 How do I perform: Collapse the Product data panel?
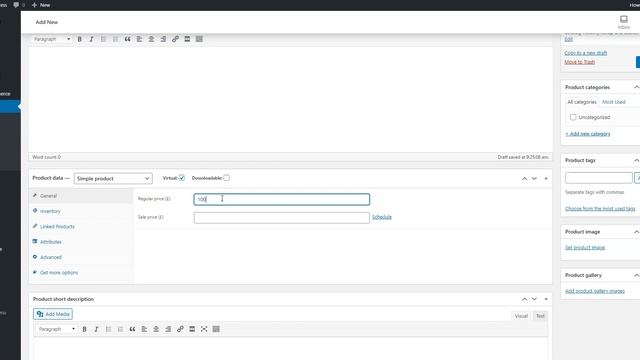[546, 178]
